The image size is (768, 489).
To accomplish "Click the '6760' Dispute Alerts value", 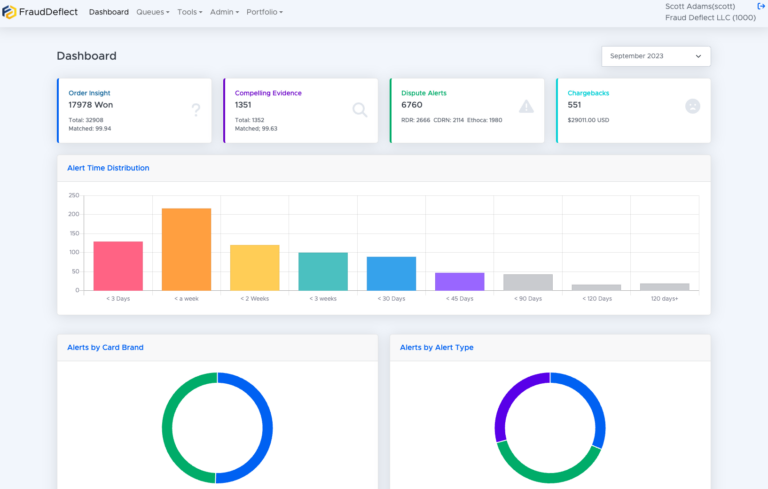I will tap(411, 105).
